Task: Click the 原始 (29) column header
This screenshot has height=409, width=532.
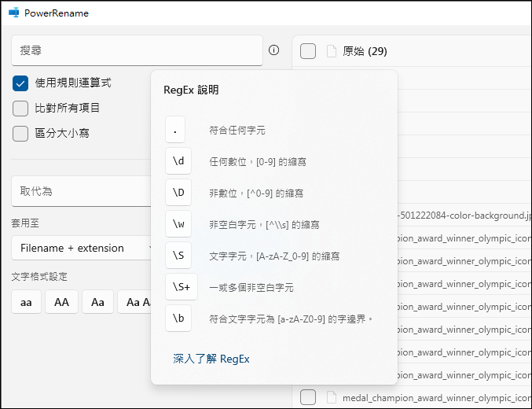Action: click(365, 51)
